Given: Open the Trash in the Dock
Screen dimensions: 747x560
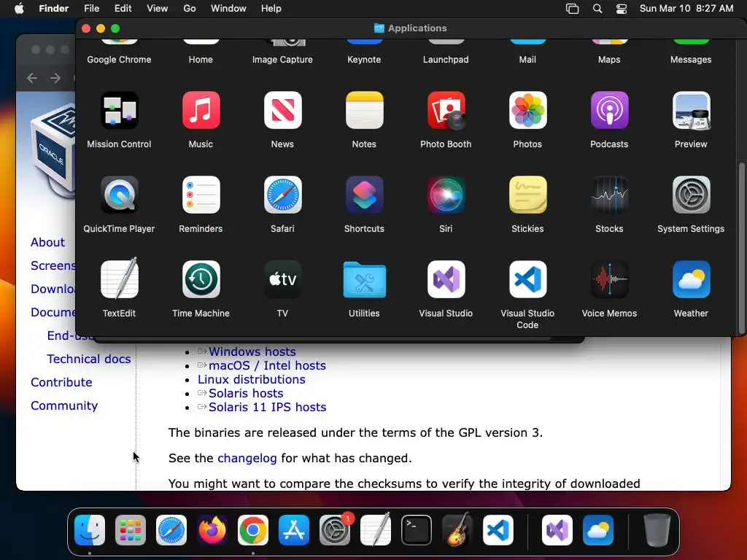Looking at the screenshot, I should [x=657, y=530].
